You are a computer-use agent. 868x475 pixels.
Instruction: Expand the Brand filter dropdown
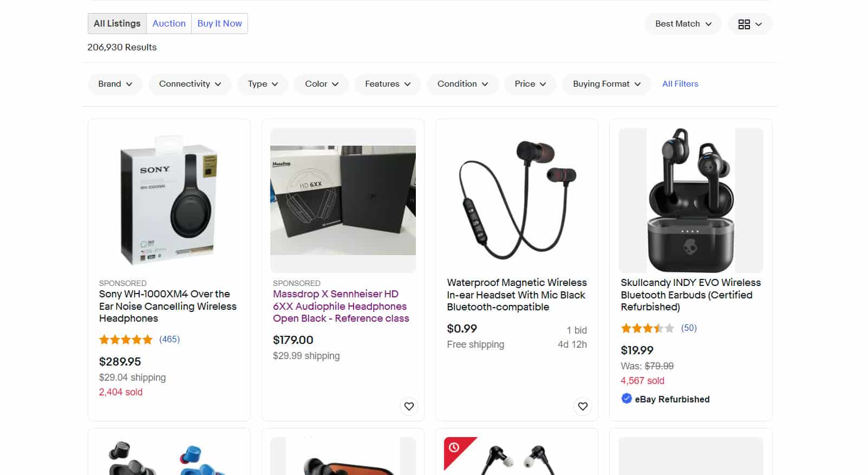[115, 84]
